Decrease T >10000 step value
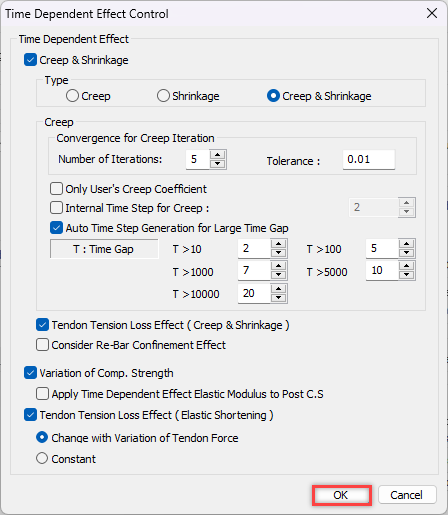This screenshot has width=448, height=515. pyautogui.click(x=279, y=298)
